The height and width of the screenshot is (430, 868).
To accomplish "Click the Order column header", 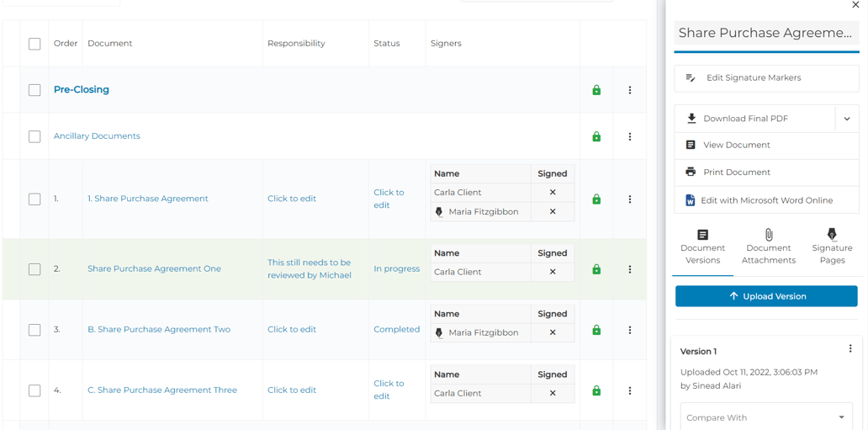I will (66, 44).
